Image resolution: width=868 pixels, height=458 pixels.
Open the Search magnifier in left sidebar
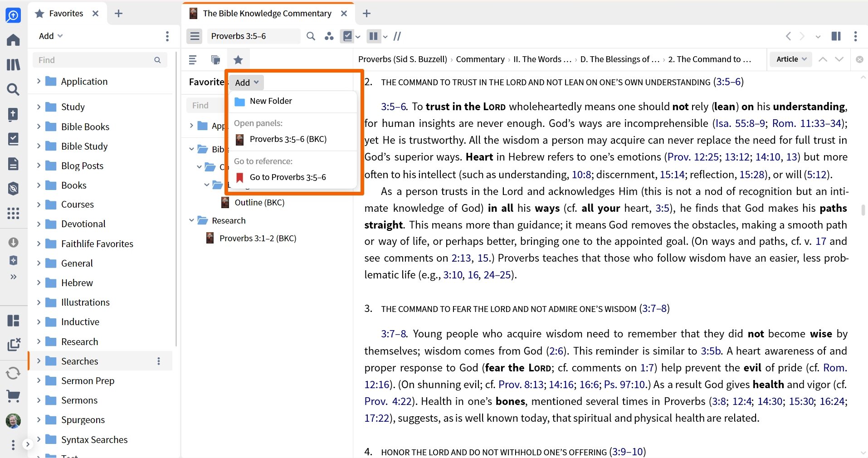[13, 89]
